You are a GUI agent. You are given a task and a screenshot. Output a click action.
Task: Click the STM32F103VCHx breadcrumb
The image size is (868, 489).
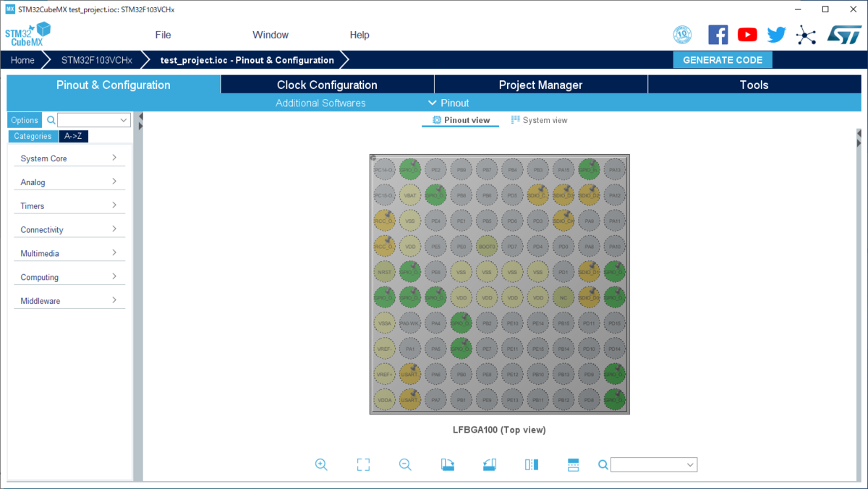pyautogui.click(x=96, y=60)
